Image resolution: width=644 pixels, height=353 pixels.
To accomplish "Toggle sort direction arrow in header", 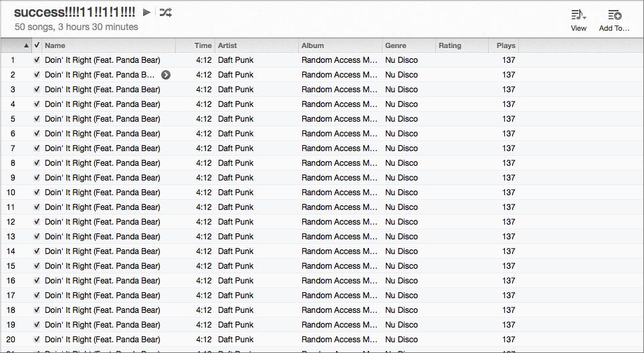I will click(26, 45).
